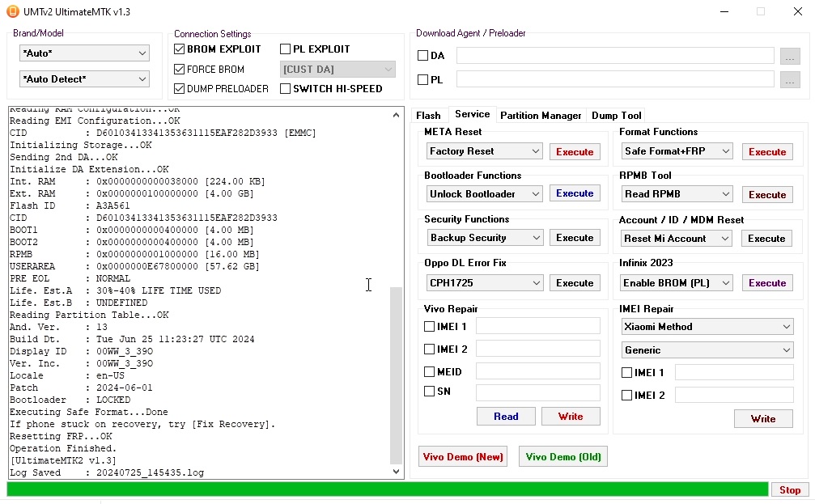Open the *Auto Detect* model dropdown
The image size is (815, 504).
[x=84, y=79]
